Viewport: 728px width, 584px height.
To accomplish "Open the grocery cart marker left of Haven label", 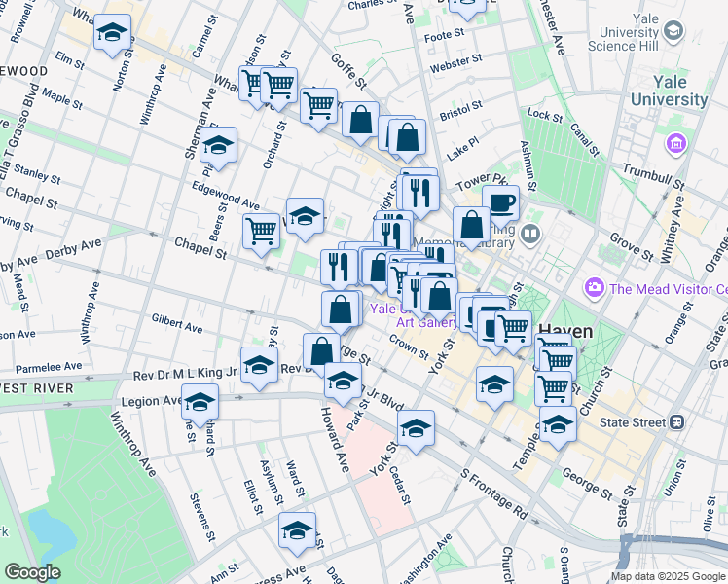I will [x=513, y=332].
